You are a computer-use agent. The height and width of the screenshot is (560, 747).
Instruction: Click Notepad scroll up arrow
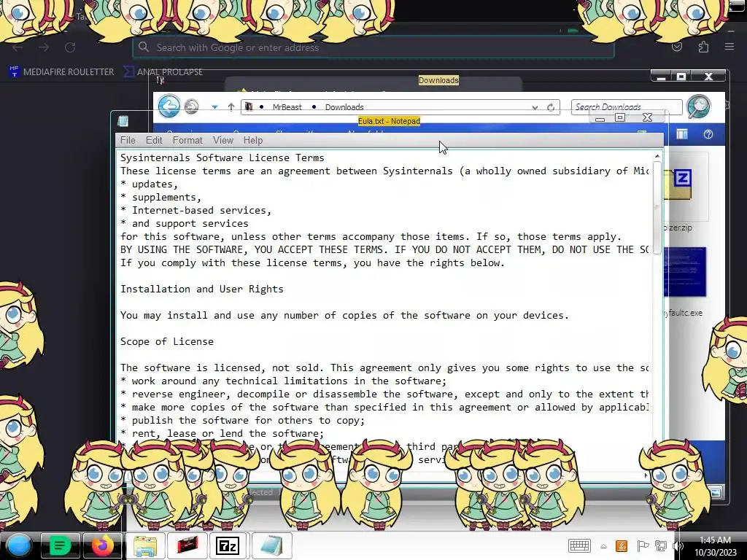657,156
